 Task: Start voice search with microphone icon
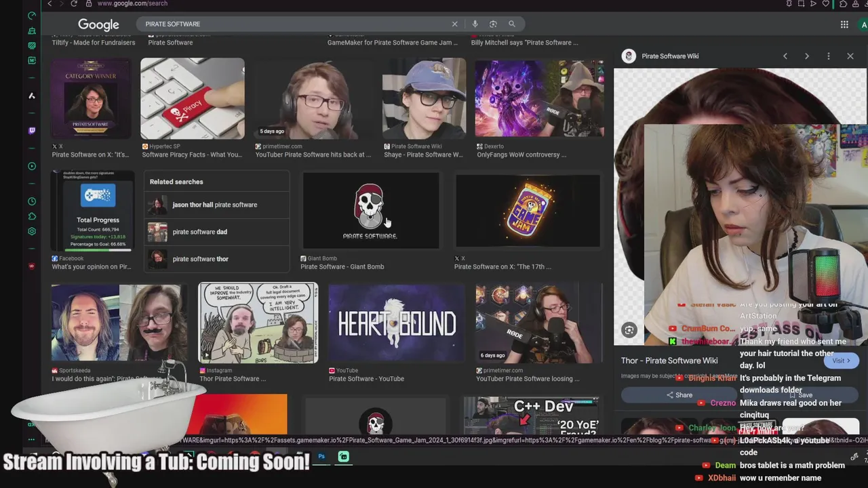point(475,24)
